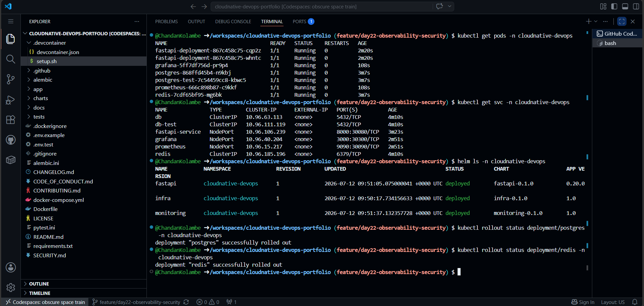
Task: Open the Manage gear icon
Action: (10, 288)
